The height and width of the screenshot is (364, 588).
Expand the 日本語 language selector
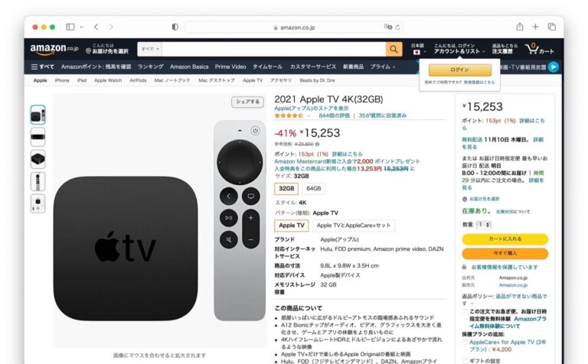point(419,49)
